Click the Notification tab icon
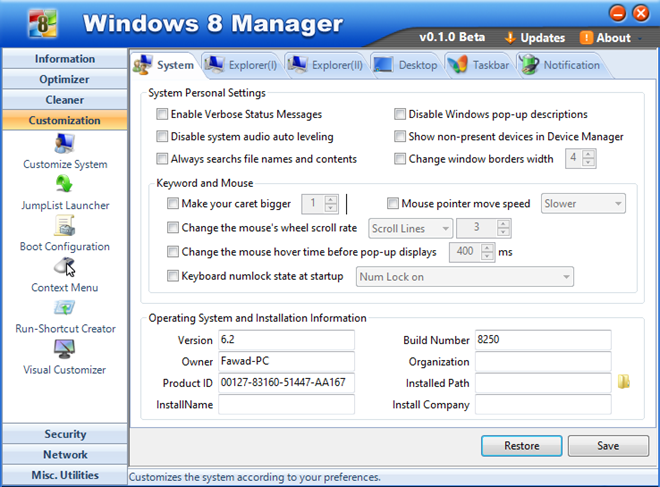The width and height of the screenshot is (660, 487). [529, 65]
